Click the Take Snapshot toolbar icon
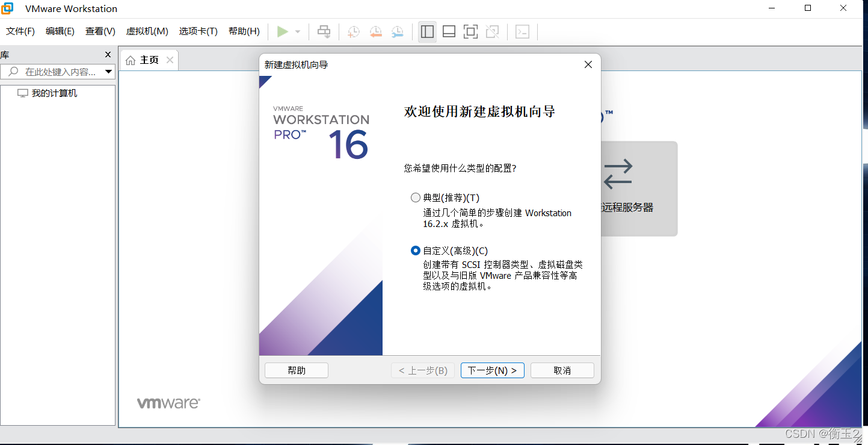868x445 pixels. pos(354,32)
